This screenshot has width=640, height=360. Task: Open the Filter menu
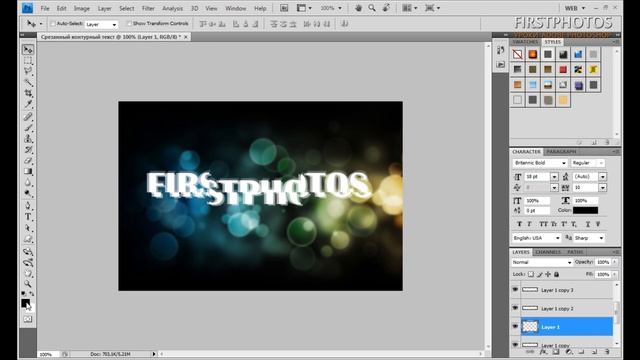click(148, 8)
